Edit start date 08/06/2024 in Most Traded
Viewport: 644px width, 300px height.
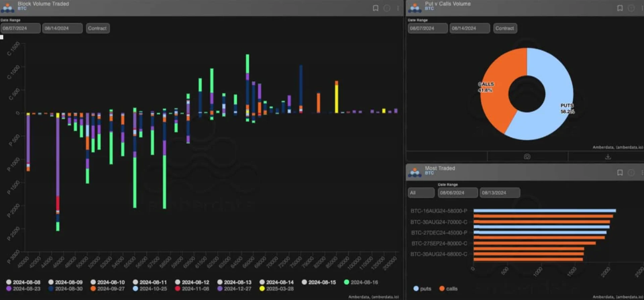(x=458, y=193)
